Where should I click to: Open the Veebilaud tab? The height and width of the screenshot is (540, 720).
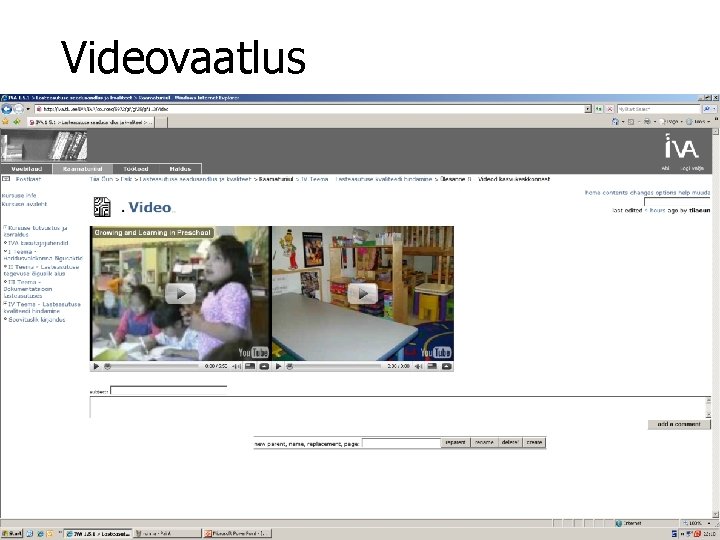pos(27,169)
